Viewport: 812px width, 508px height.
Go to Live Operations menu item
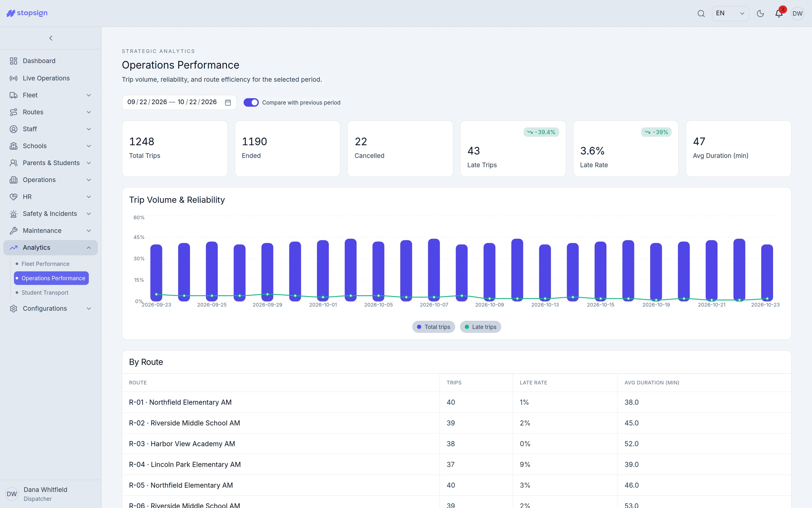pyautogui.click(x=51, y=78)
